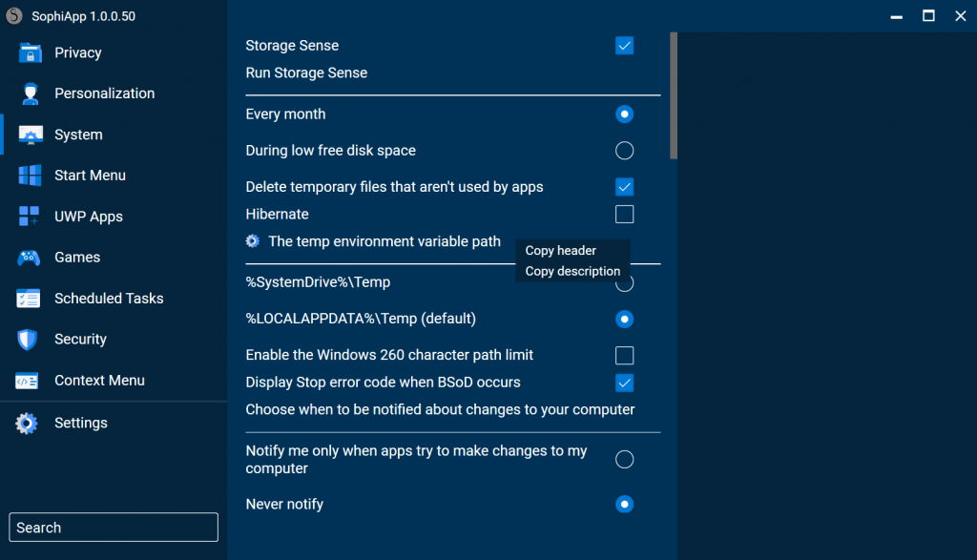Image resolution: width=977 pixels, height=560 pixels.
Task: Click inside the Search field
Action: [x=113, y=527]
